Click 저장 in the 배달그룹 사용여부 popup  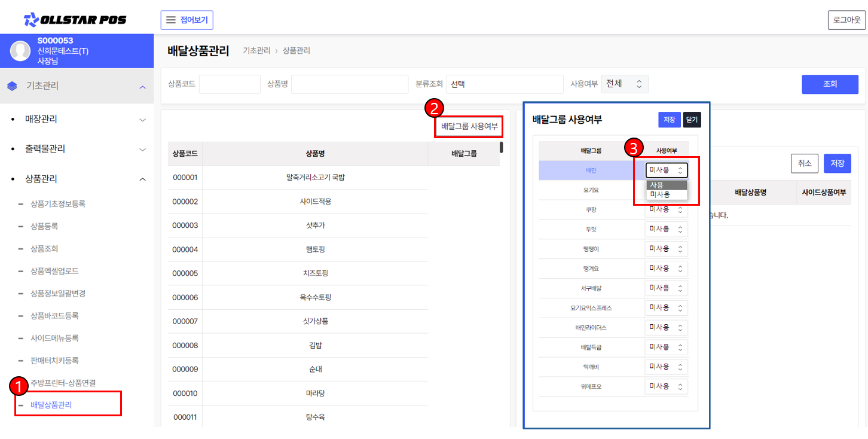(669, 120)
